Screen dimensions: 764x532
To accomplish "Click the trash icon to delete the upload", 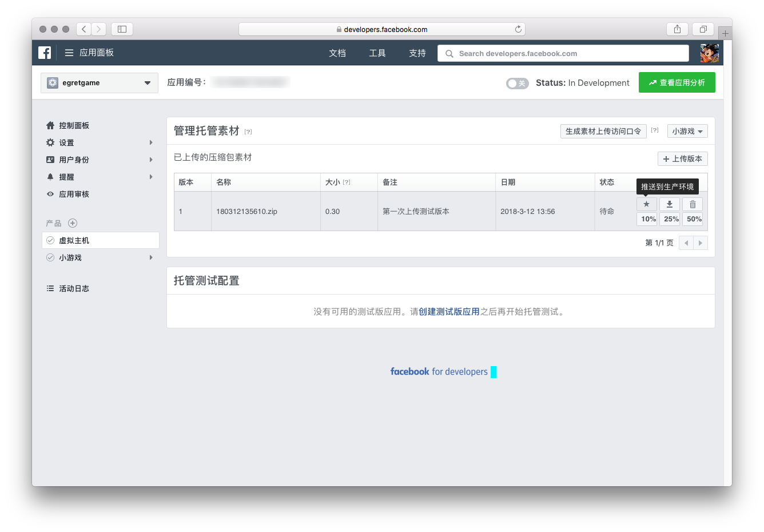I will [x=693, y=204].
